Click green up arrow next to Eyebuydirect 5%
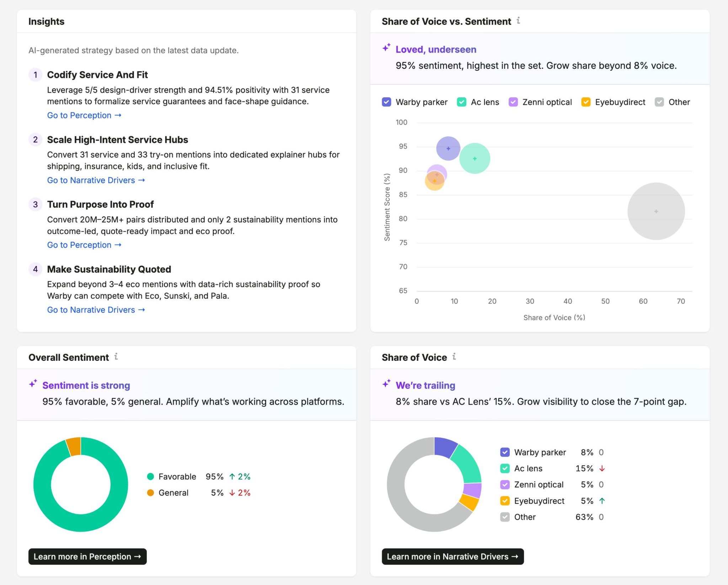The height and width of the screenshot is (585, 728). [x=602, y=501]
